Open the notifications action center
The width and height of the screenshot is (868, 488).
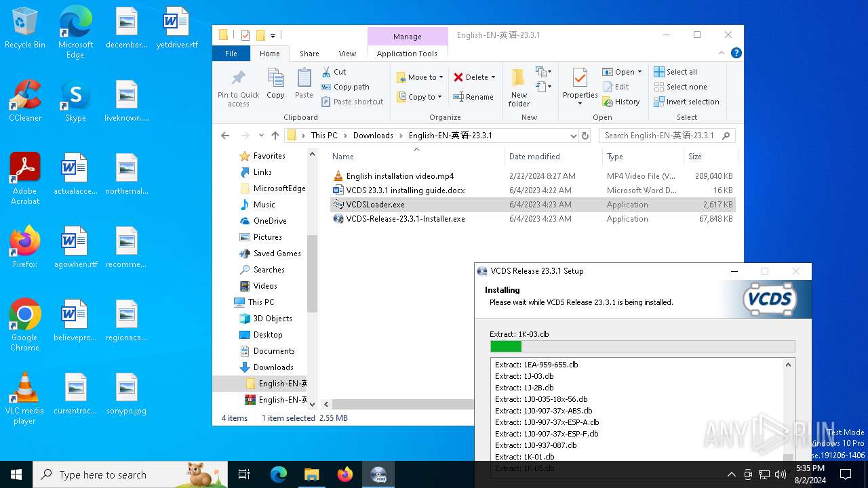pos(846,474)
